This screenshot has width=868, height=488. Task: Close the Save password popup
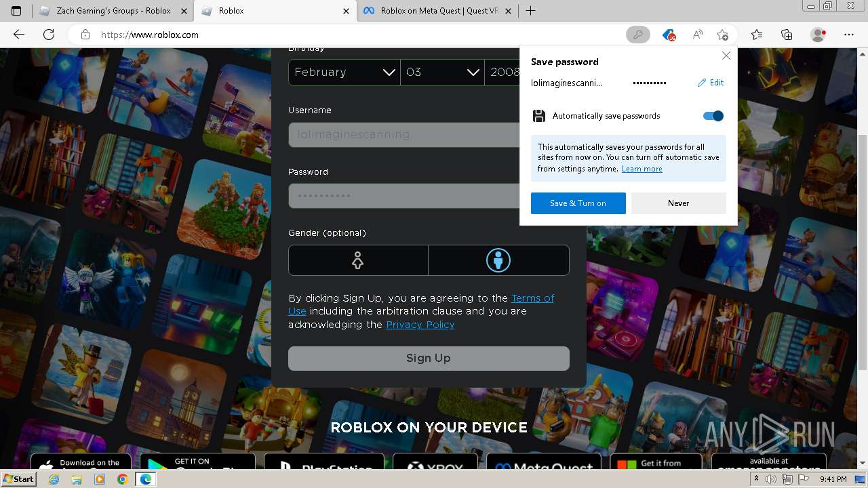(x=726, y=56)
